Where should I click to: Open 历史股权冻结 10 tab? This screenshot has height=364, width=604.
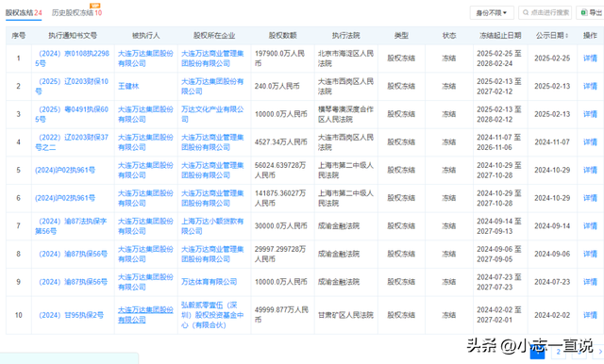pos(76,12)
